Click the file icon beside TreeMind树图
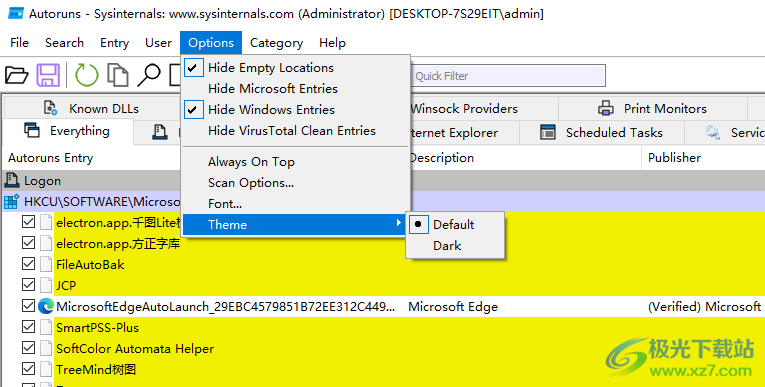 click(x=46, y=369)
